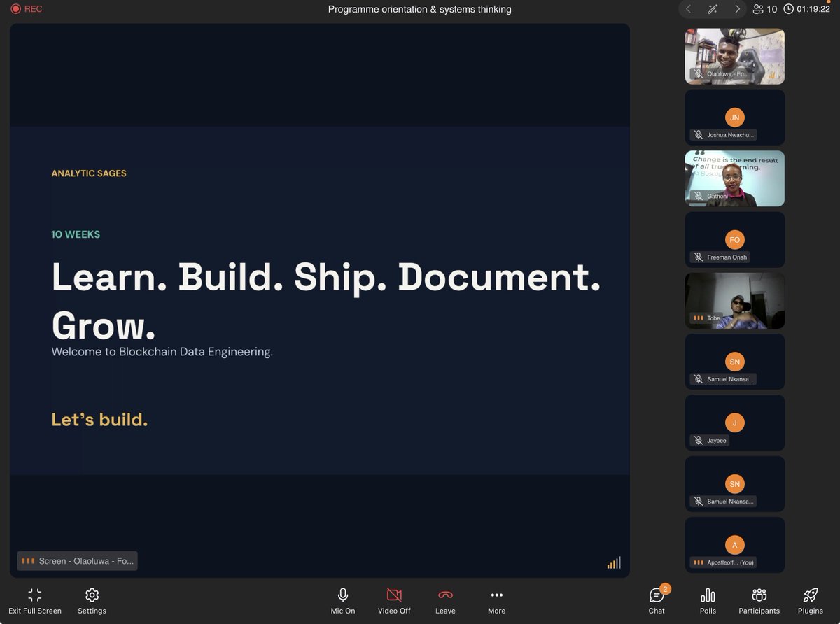Go to next participant page arrow
Screen dimensions: 840x624
[x=737, y=9]
